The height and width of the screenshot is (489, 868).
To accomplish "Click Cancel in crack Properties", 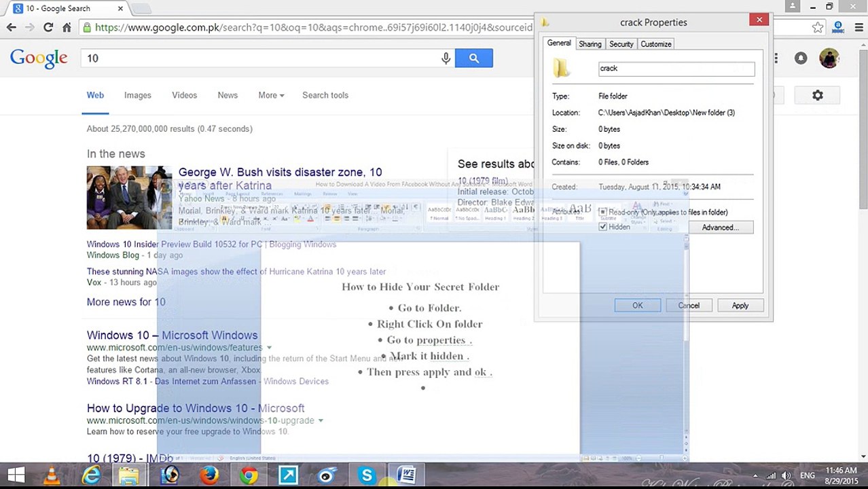I will point(688,306).
